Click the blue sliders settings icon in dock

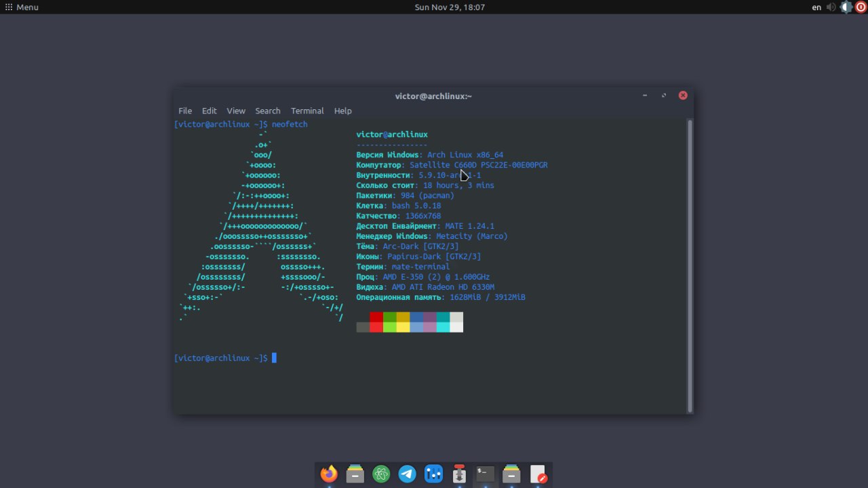click(x=433, y=474)
